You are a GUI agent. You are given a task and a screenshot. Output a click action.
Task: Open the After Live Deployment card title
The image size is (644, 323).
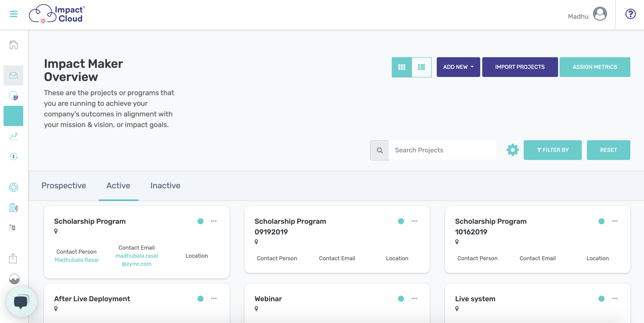point(92,299)
